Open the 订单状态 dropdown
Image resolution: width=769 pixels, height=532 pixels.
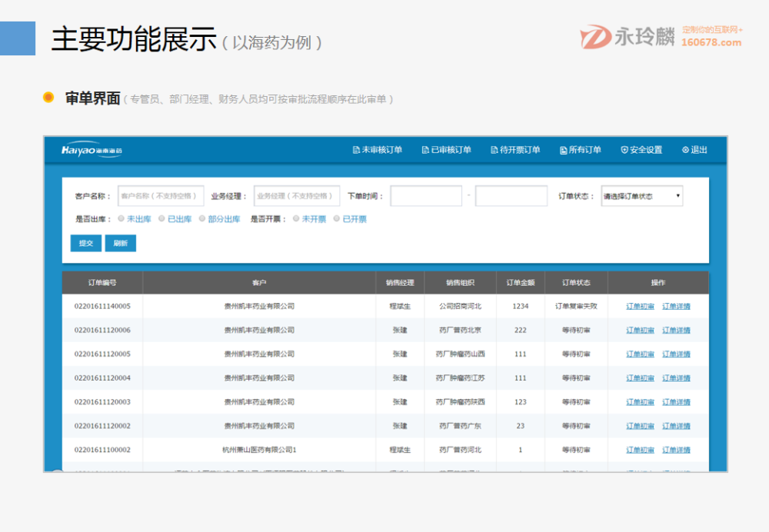click(642, 195)
